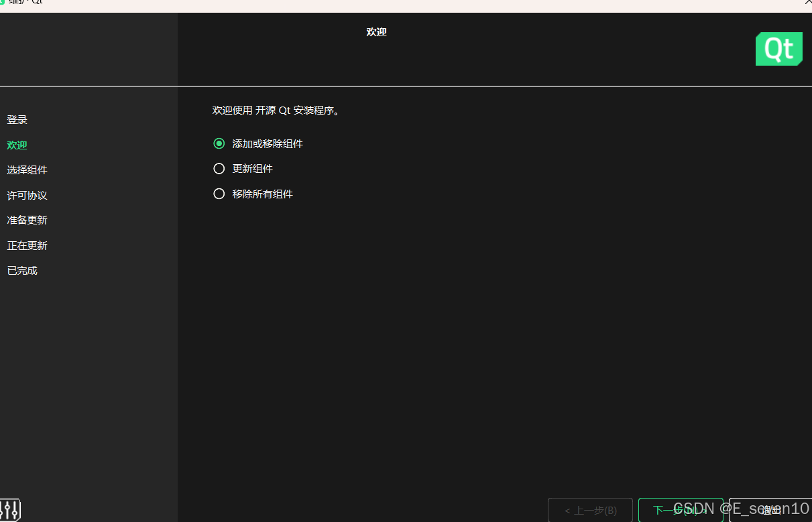Click the welcome message text line
812x522 pixels.
[x=277, y=110]
